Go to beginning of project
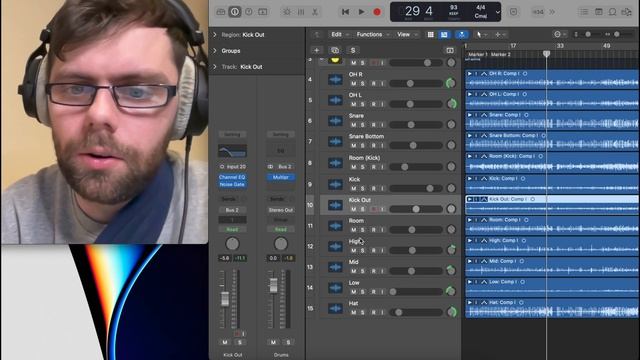 (345, 12)
